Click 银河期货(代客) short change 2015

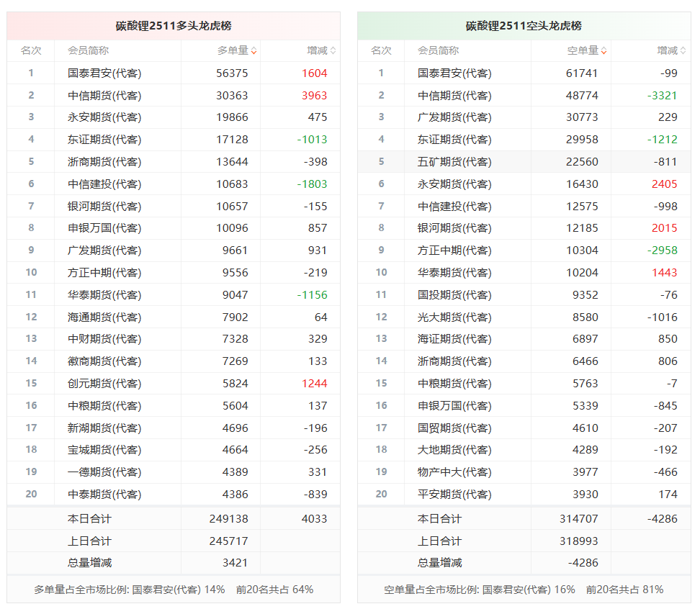(665, 228)
